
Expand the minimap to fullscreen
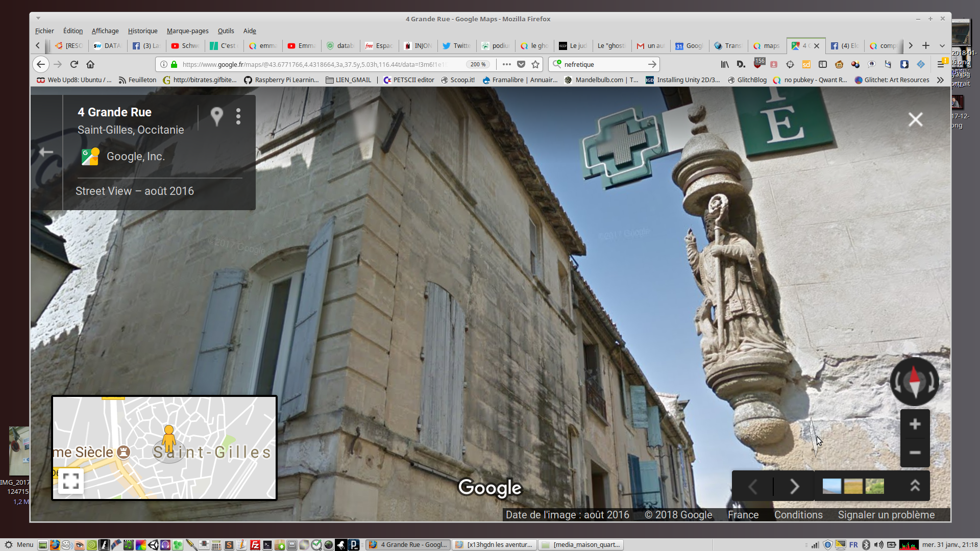tap(70, 481)
